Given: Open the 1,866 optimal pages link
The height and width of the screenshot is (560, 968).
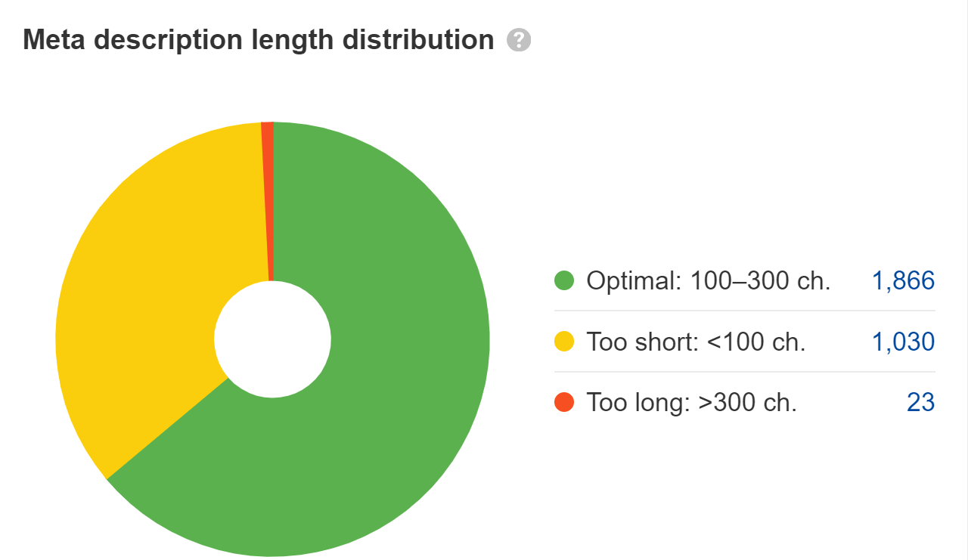Looking at the screenshot, I should pos(903,281).
